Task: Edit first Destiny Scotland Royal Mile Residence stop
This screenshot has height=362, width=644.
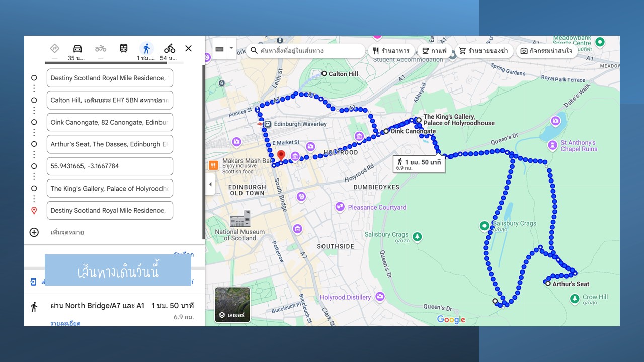Action: coord(110,78)
